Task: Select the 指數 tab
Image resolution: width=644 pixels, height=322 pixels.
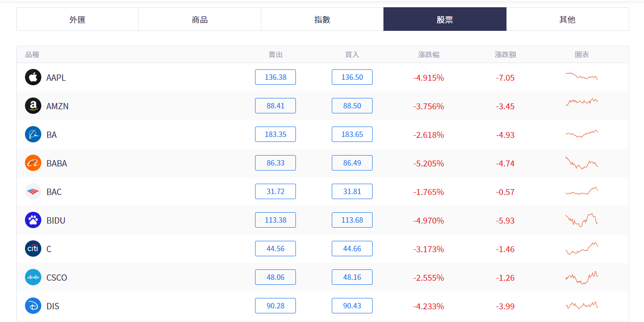Action: [322, 20]
